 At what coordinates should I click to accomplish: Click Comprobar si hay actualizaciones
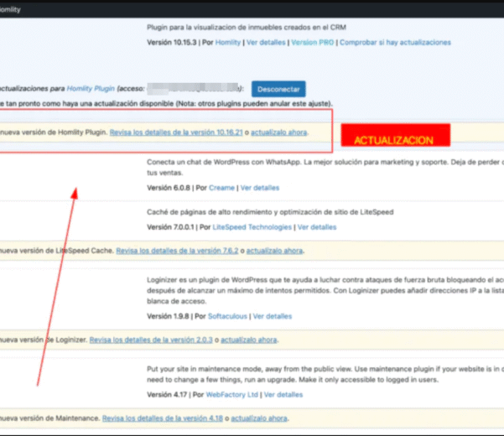click(x=395, y=42)
